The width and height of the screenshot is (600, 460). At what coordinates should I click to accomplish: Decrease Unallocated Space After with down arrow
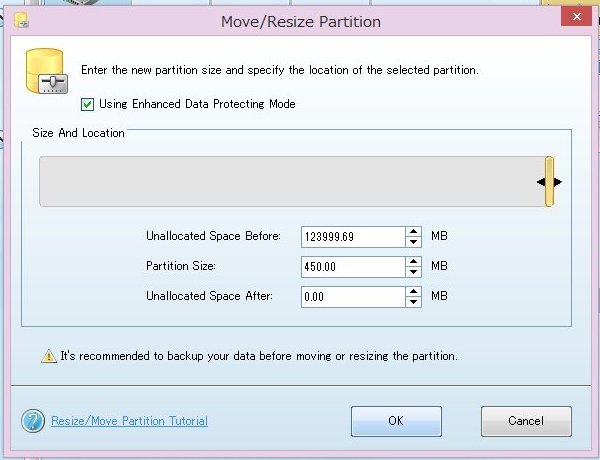click(413, 302)
